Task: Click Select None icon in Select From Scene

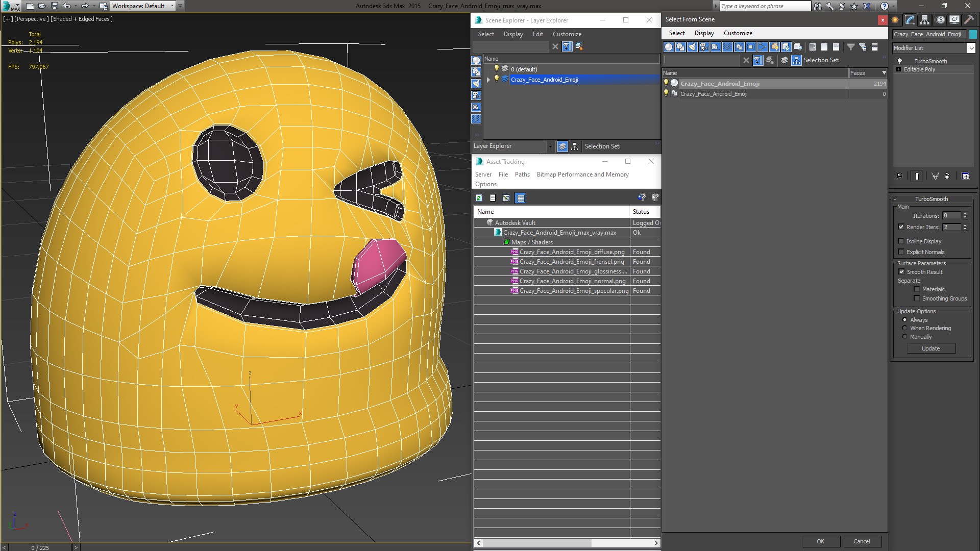Action: 824,47
